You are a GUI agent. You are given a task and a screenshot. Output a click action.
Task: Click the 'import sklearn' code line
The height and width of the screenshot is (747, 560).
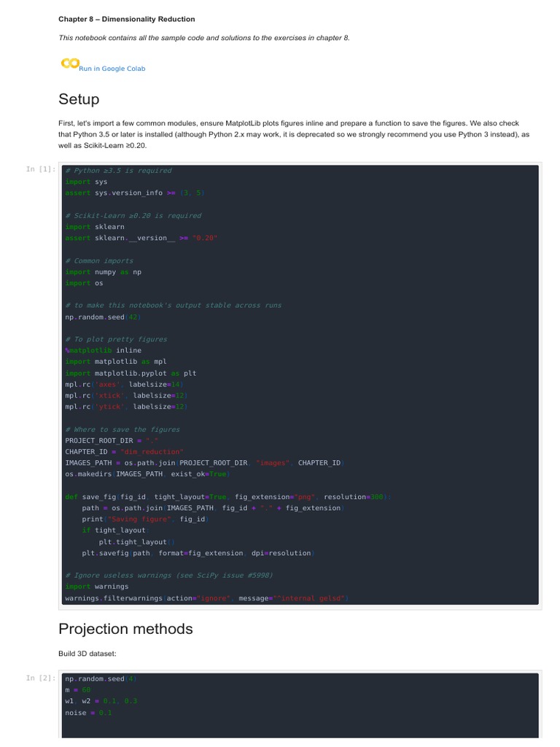pyautogui.click(x=95, y=227)
